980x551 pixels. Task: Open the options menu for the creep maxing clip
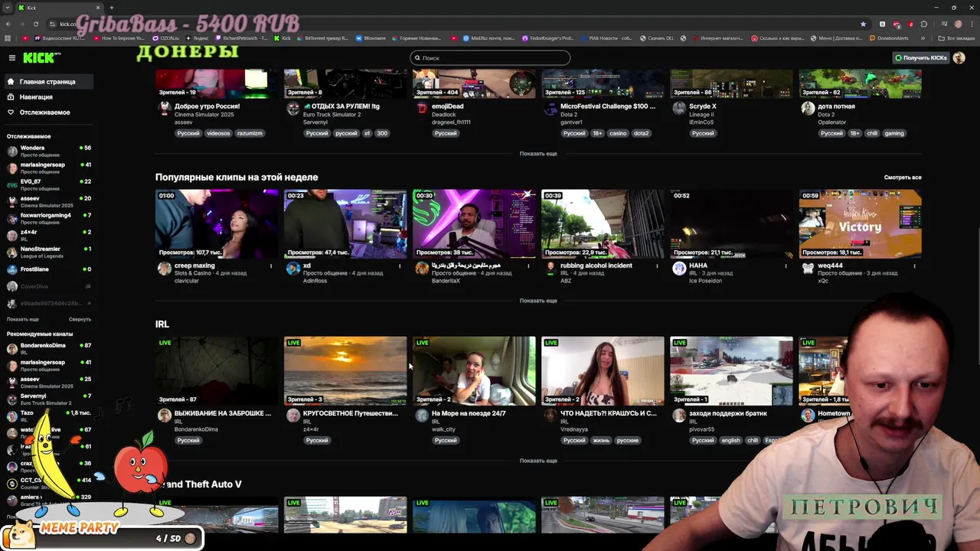271,266
